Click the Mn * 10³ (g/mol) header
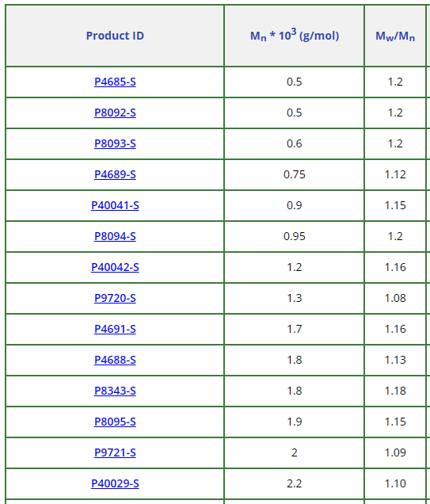 pyautogui.click(x=294, y=36)
